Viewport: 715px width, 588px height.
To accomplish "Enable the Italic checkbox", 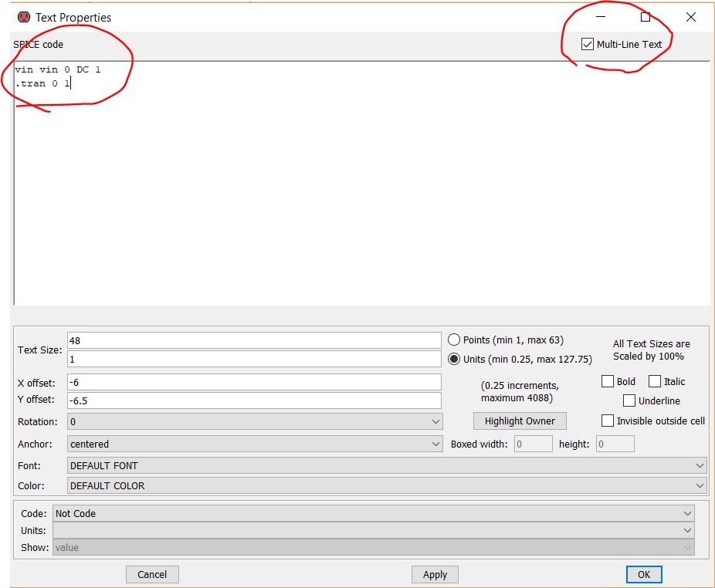I will point(655,381).
